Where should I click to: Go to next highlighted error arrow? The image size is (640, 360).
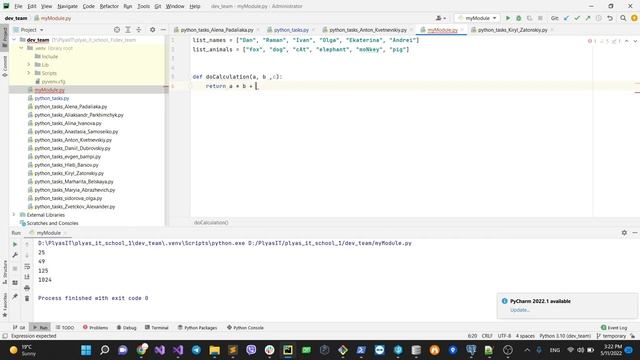point(635,41)
